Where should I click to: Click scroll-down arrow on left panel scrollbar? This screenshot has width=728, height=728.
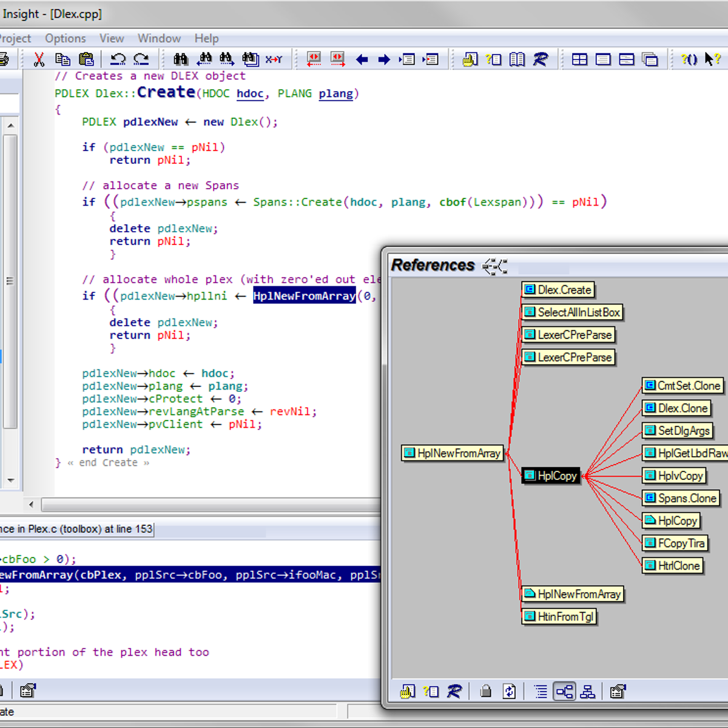tap(10, 480)
